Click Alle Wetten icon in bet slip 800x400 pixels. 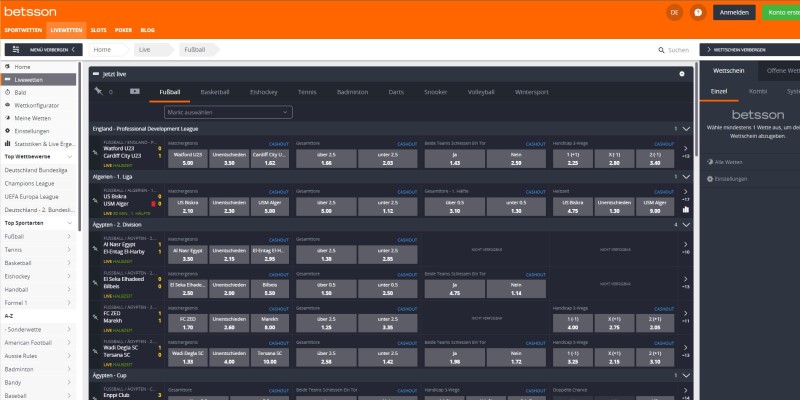tap(710, 162)
